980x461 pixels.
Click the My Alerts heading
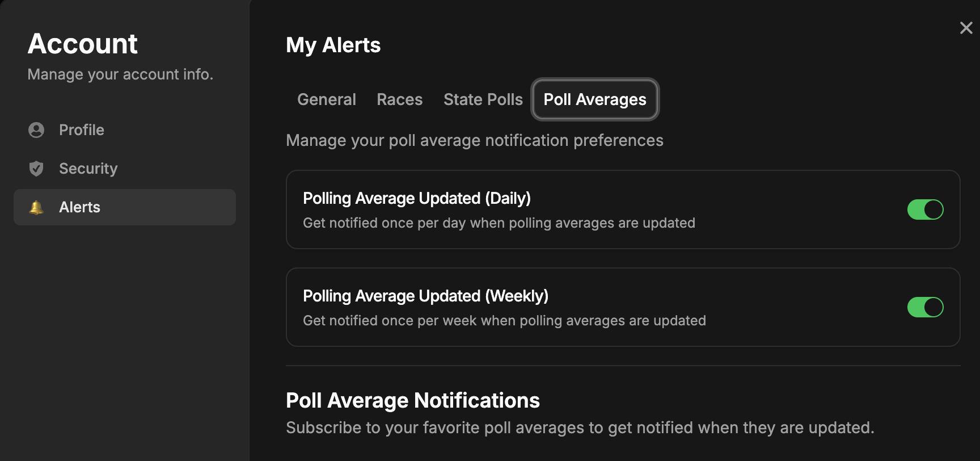333,45
